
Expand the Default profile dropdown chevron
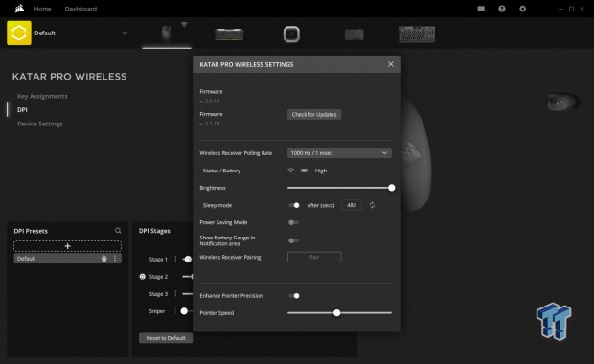[x=125, y=33]
